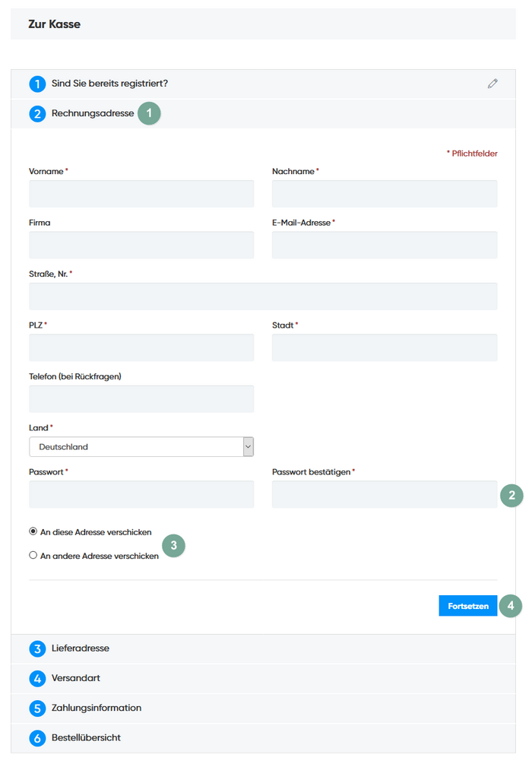Click the Passwort bestätigen field
Screen dimensions: 532x764
point(385,494)
